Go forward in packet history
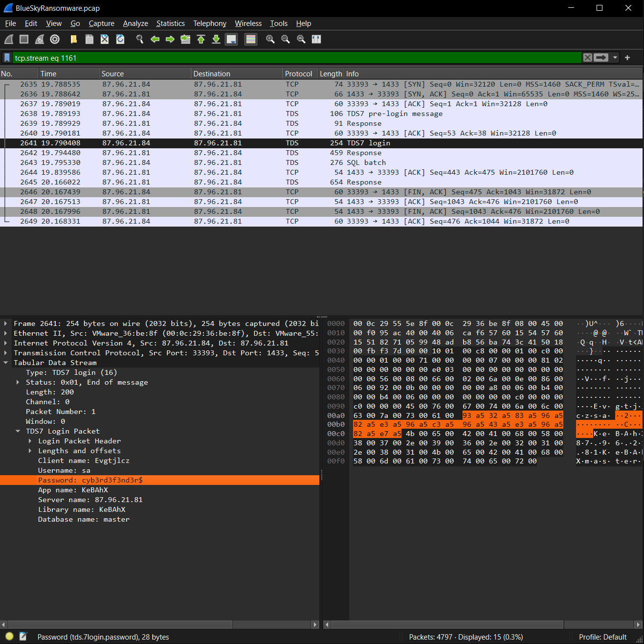Screen dimensions: 644x644 [x=170, y=39]
